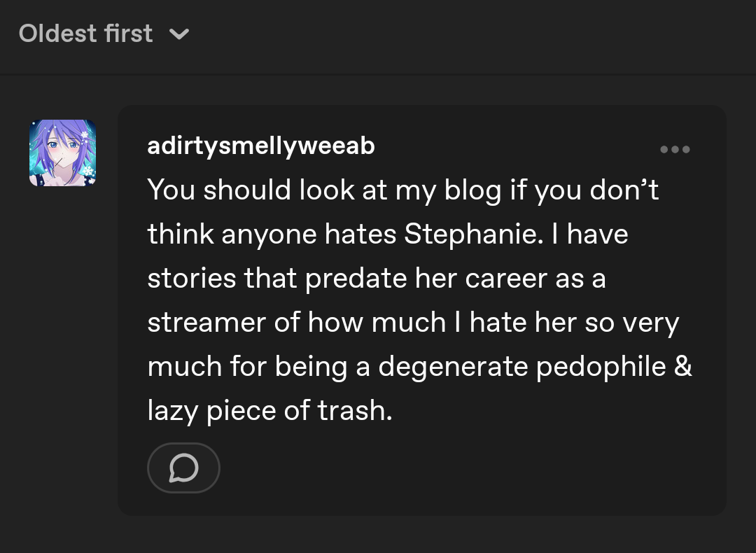Select the comment text about Stephanie
This screenshot has height=553, width=756.
coord(419,300)
